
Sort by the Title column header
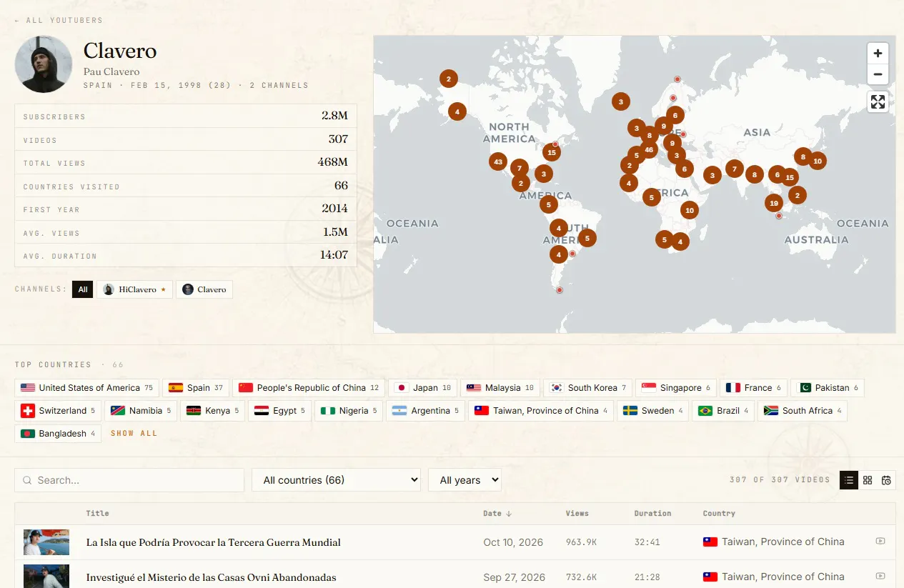coord(97,514)
